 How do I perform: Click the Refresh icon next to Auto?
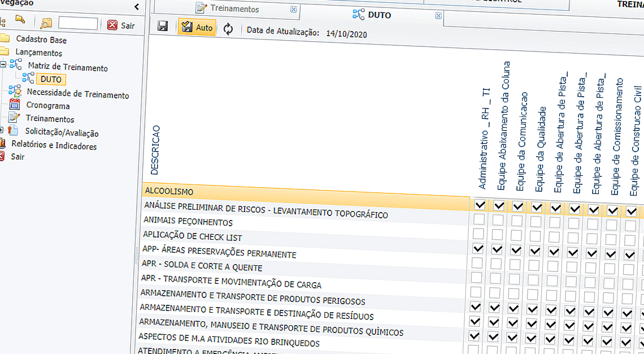click(x=228, y=27)
